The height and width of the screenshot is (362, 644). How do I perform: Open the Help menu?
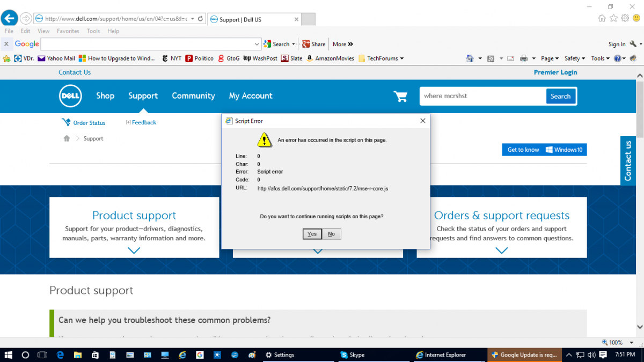[113, 31]
